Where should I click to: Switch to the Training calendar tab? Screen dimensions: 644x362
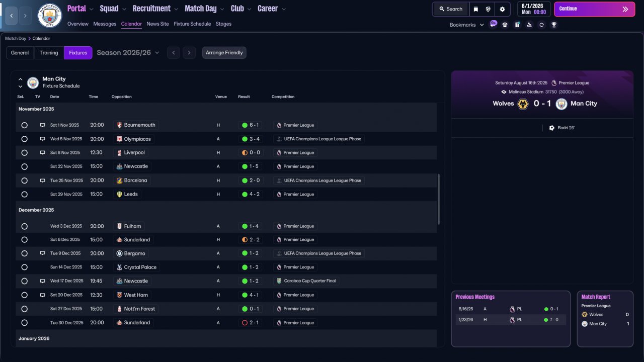click(x=49, y=53)
